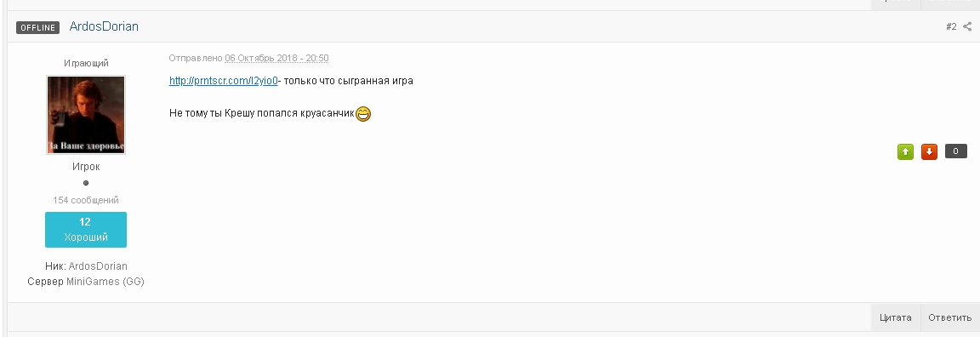Click the Цитата button
The width and height of the screenshot is (980, 337).
tap(895, 317)
